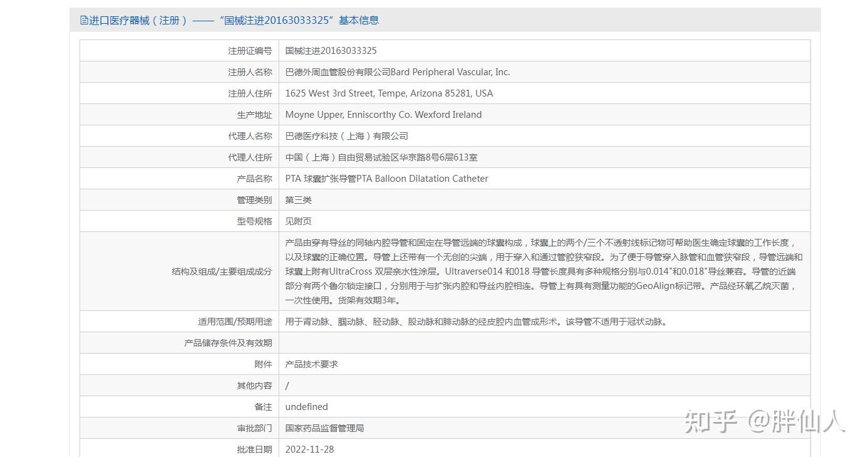Click the 型号规格 label
868x457 pixels.
tap(254, 221)
